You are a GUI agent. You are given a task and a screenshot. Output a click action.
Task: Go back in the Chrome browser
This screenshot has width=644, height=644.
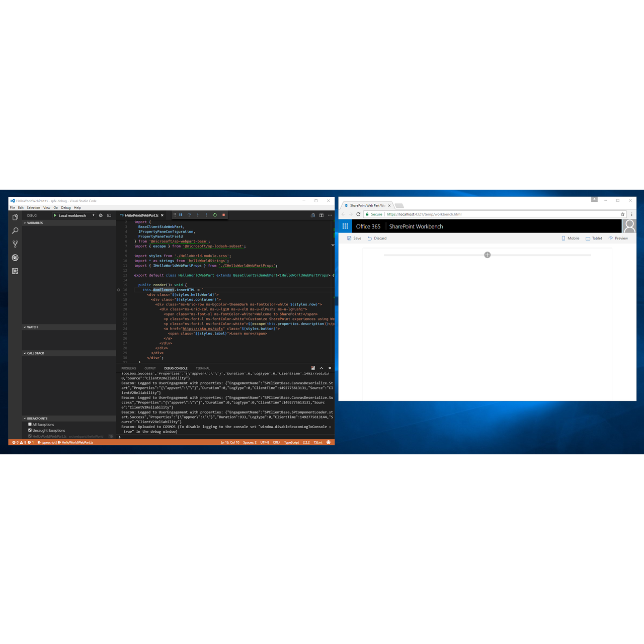pos(344,214)
